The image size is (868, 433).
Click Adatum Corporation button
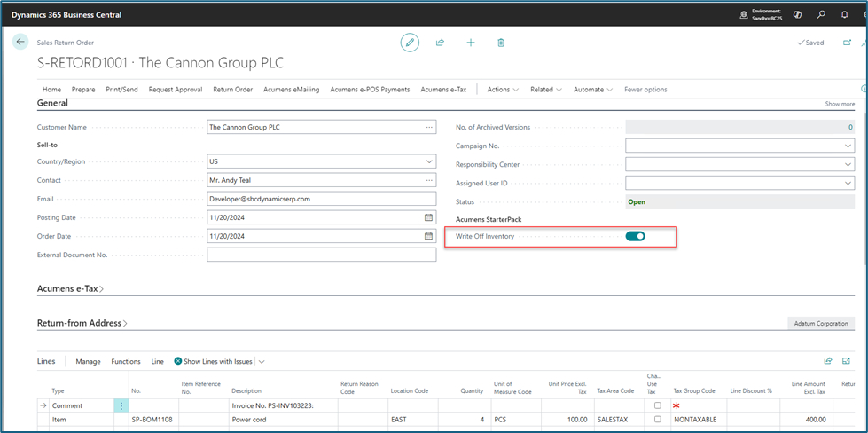[821, 323]
